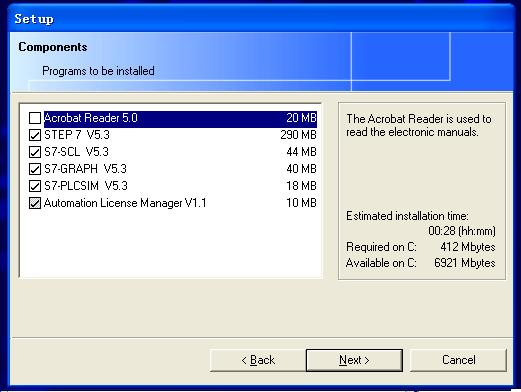Return with the Back button

tap(258, 360)
